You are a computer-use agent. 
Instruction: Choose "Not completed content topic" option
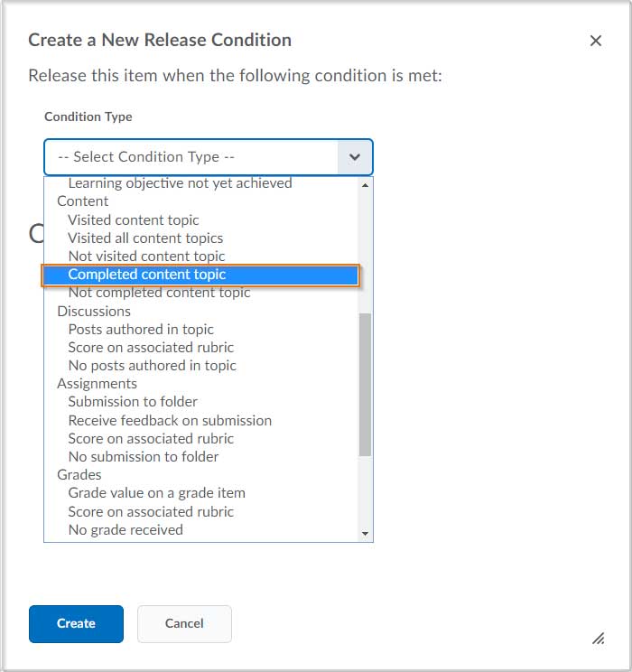tap(159, 293)
